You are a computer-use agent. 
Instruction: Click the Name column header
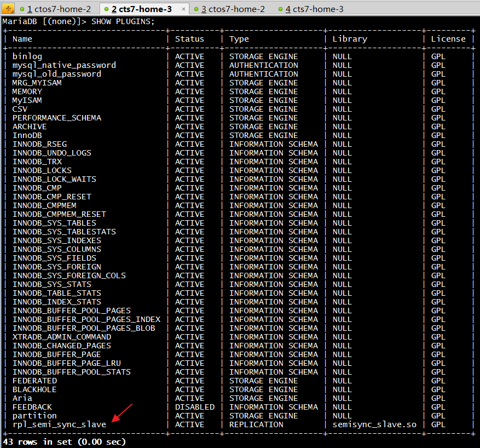tap(22, 39)
